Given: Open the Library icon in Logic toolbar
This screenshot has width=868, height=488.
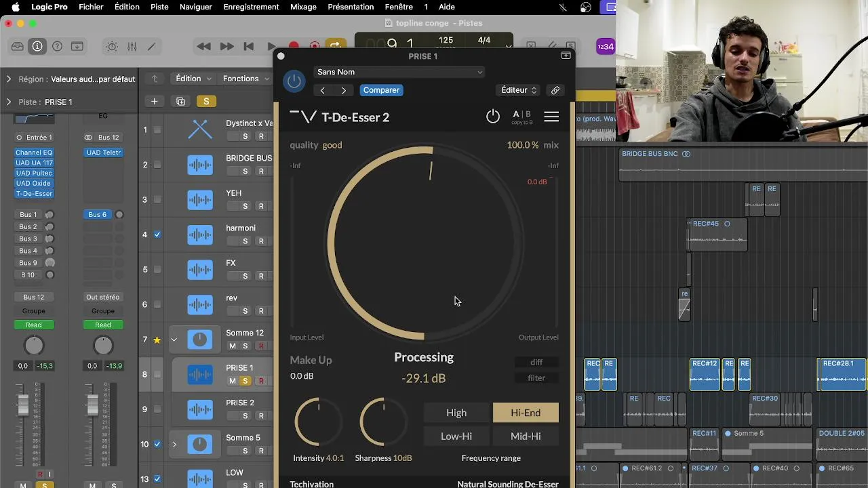Looking at the screenshot, I should (x=18, y=46).
